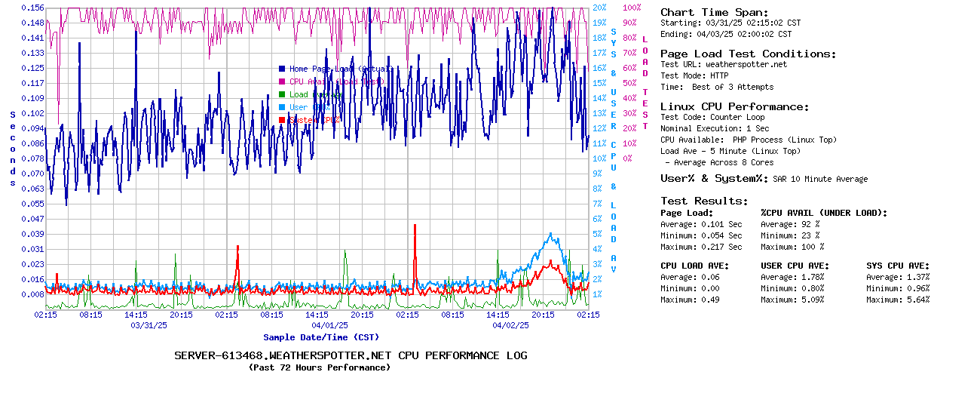Click the dark blue Home Page Load legend swatch
This screenshot has height=415, width=980.
pyautogui.click(x=282, y=69)
